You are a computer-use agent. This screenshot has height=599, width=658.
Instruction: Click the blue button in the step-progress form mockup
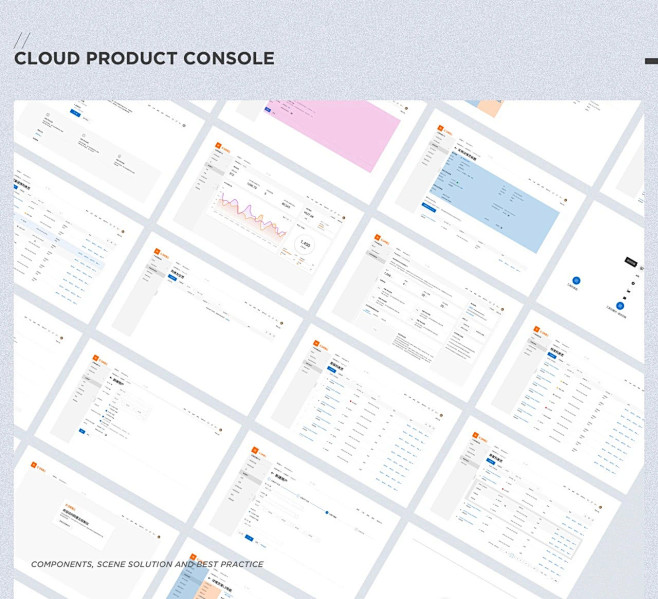coord(249,538)
